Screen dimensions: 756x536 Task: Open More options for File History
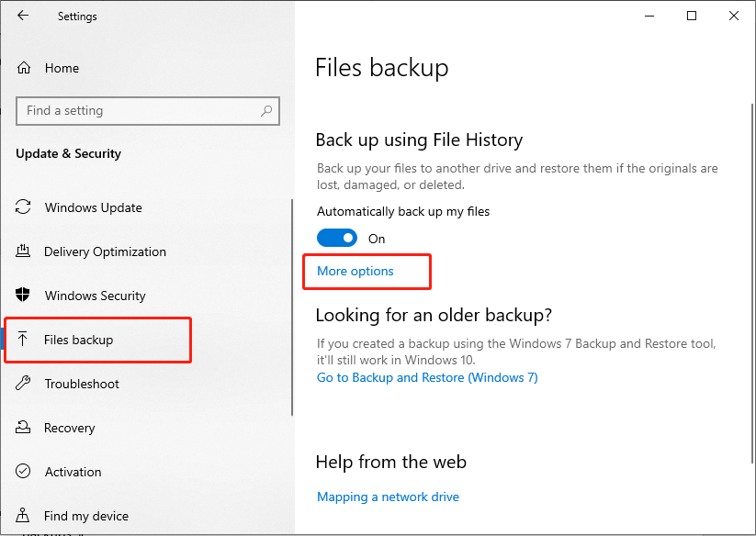[355, 271]
